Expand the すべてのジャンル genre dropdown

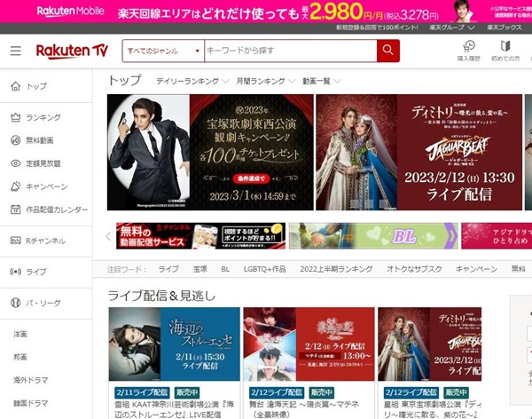pos(163,51)
